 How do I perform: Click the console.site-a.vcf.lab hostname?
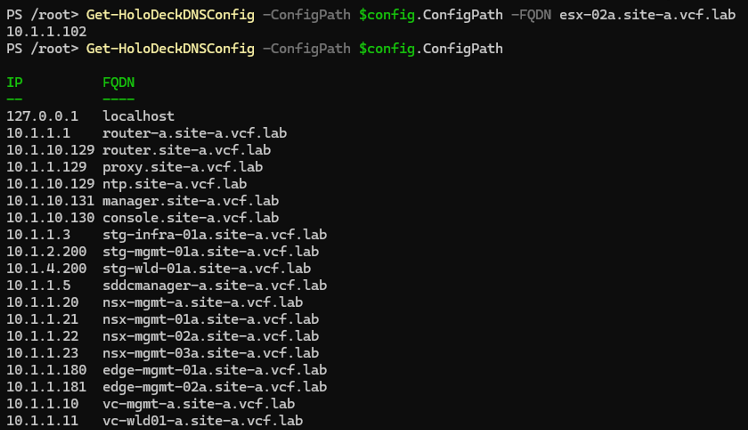[x=190, y=218]
